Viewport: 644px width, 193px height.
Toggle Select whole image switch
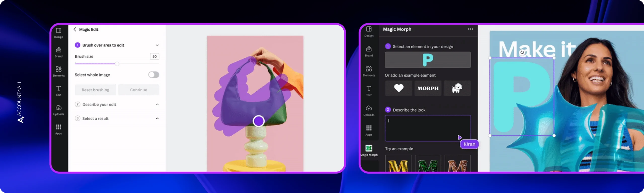(153, 75)
